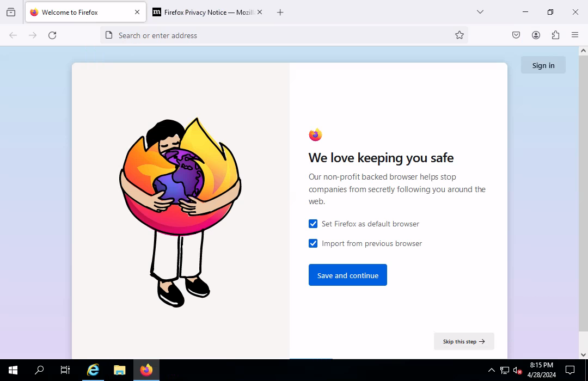The image size is (588, 381).
Task: Open the application hamburger menu
Action: 575,35
